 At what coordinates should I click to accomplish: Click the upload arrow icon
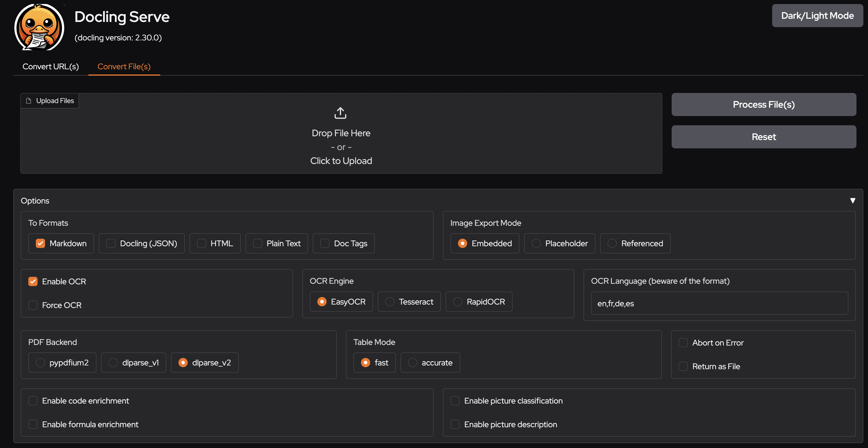pos(340,113)
